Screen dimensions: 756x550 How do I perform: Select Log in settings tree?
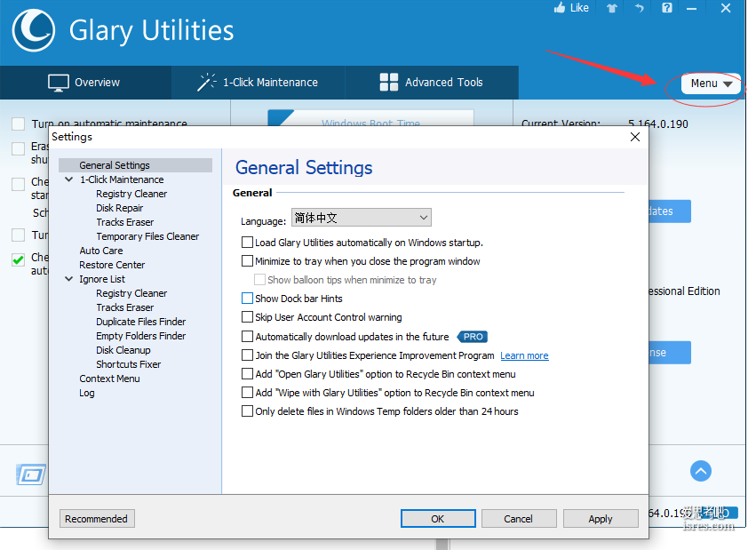pos(87,393)
